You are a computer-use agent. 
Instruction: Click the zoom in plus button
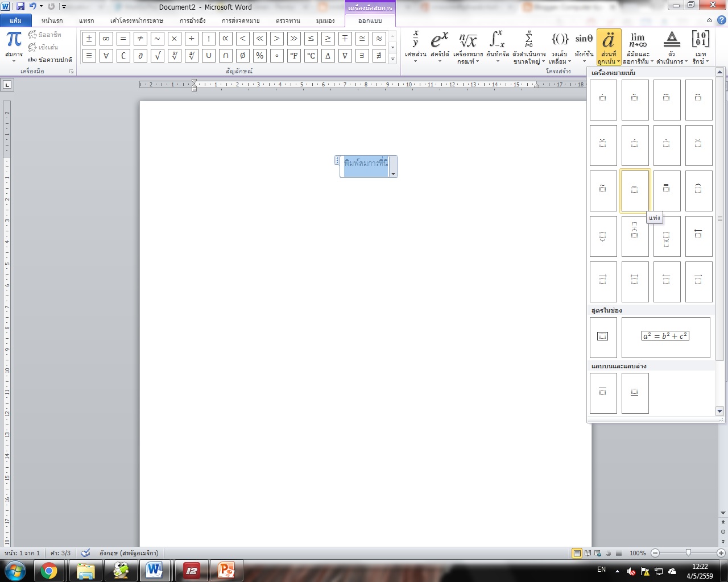pos(721,553)
